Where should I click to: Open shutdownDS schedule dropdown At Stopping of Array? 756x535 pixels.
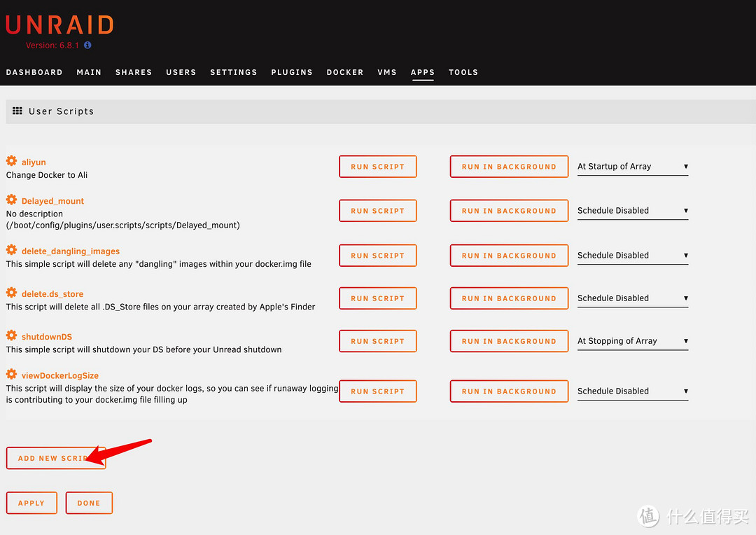pyautogui.click(x=633, y=341)
